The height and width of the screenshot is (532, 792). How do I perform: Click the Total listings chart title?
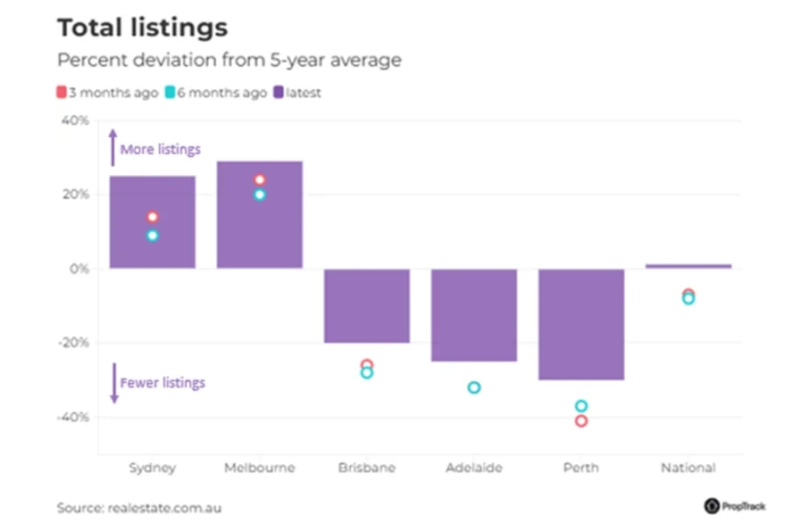pos(142,28)
